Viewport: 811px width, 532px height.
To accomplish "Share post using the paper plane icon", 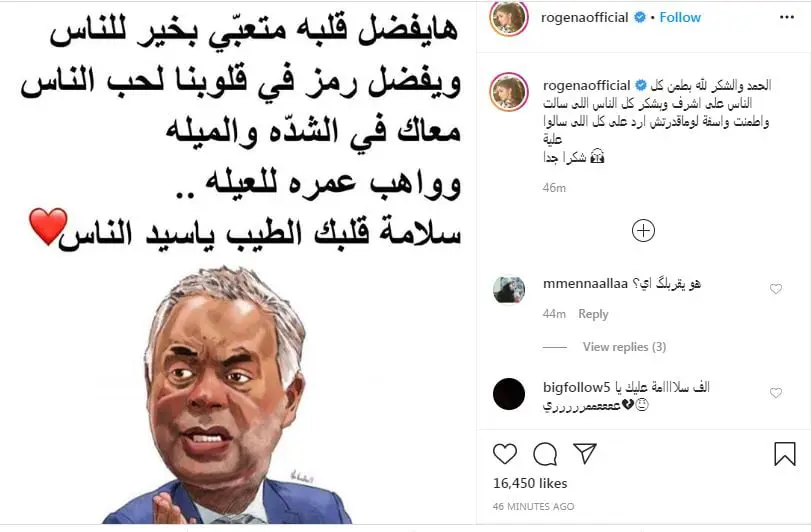I will tap(585, 453).
